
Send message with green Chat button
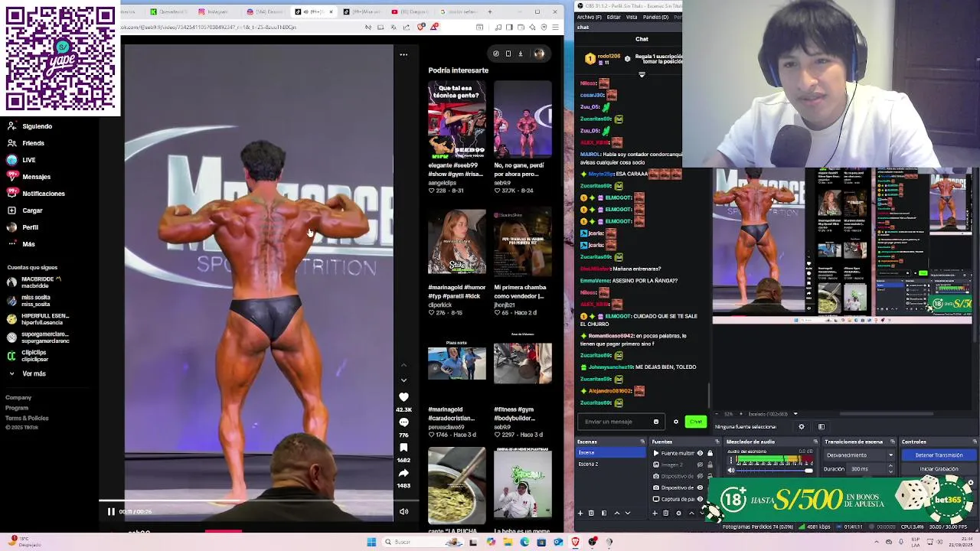click(x=695, y=422)
